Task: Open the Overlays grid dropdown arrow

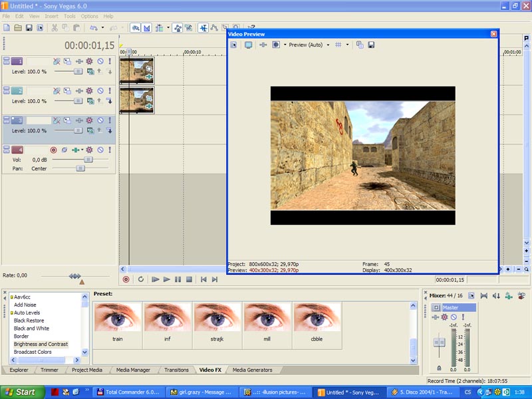Action: click(x=347, y=45)
